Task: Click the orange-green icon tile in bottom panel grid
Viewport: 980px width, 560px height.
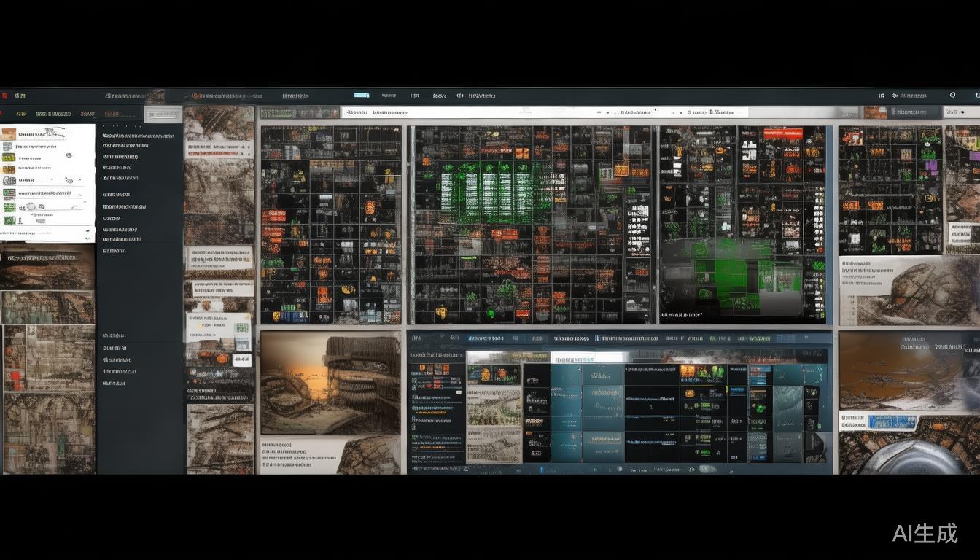Action: [x=702, y=373]
